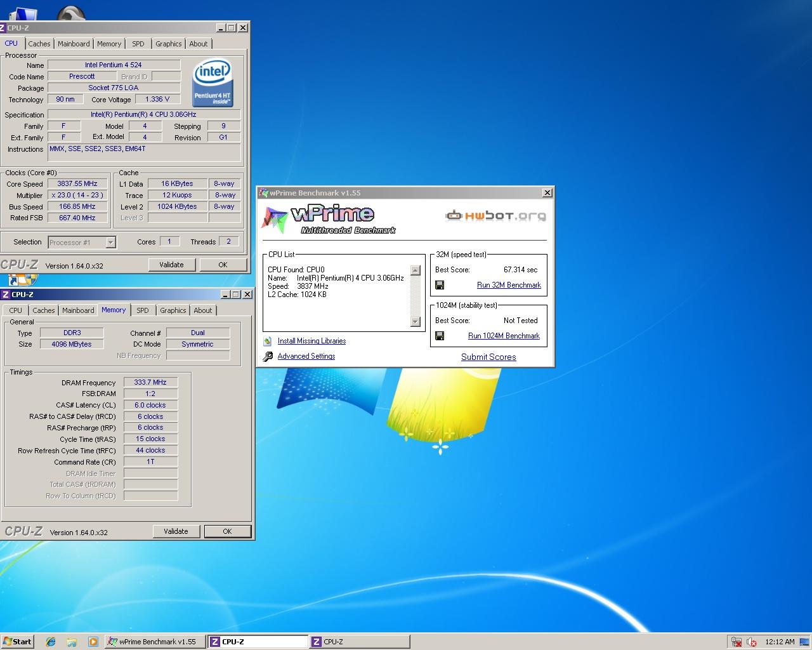The height and width of the screenshot is (650, 812).
Task: Click the 67.314 sec best score
Action: coord(521,270)
